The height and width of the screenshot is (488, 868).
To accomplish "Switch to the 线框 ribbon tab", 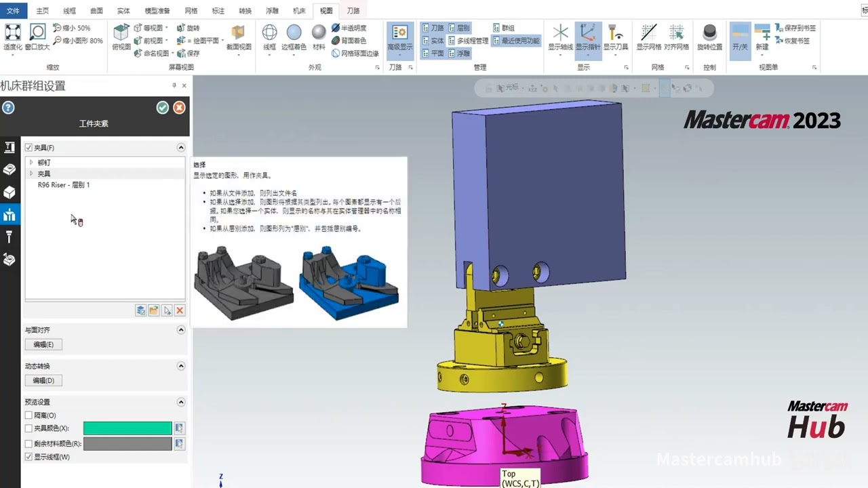I will click(x=69, y=11).
